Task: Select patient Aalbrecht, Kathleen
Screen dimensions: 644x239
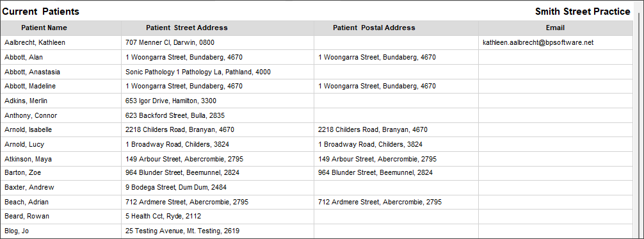Action: [x=35, y=42]
